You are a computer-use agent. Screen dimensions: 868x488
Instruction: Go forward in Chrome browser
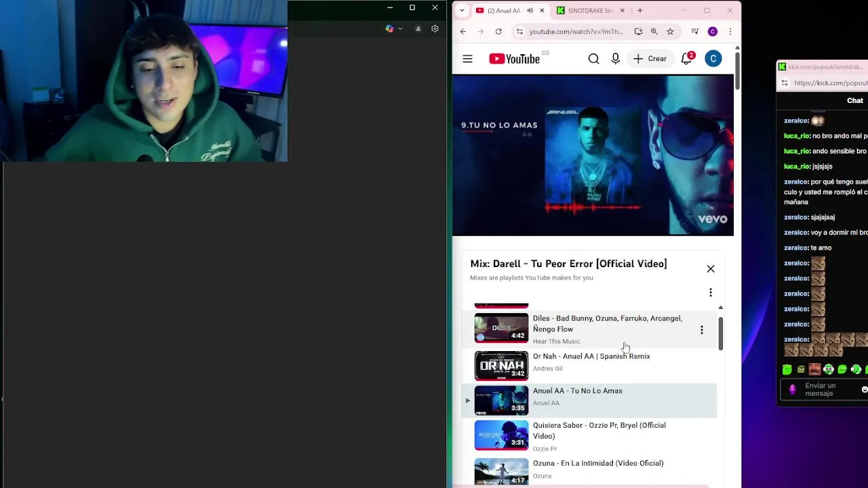click(x=481, y=31)
